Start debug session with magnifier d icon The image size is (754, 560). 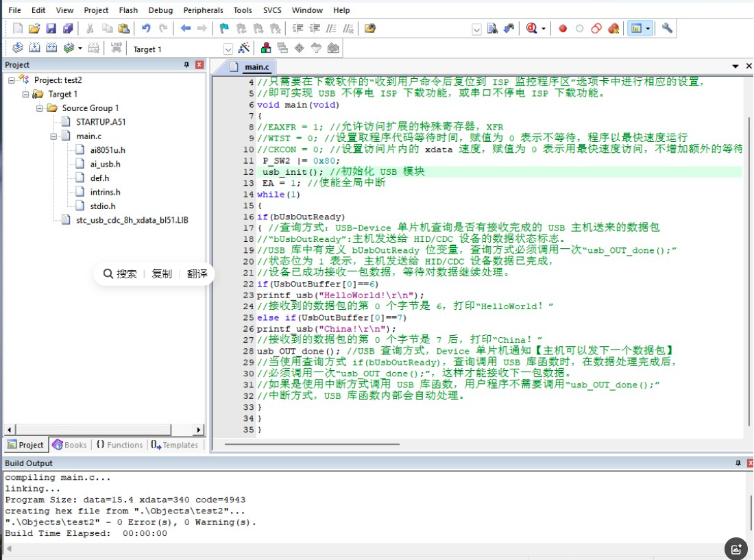(x=531, y=28)
